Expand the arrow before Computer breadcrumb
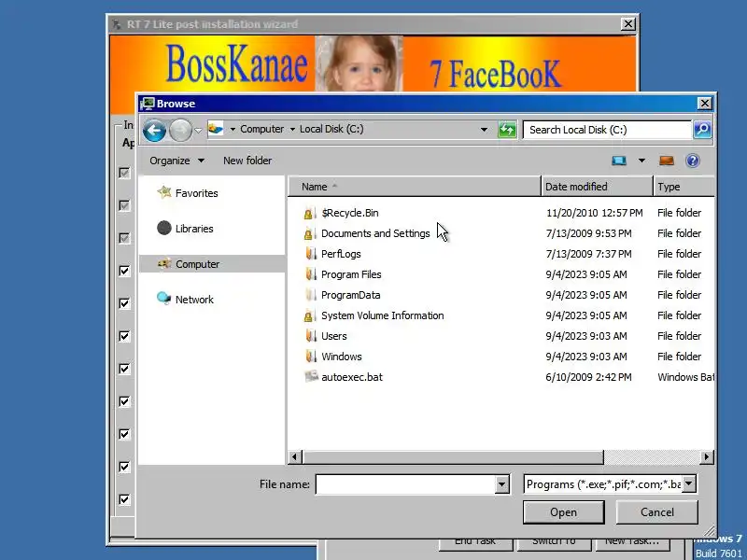This screenshot has width=747, height=560. click(233, 130)
